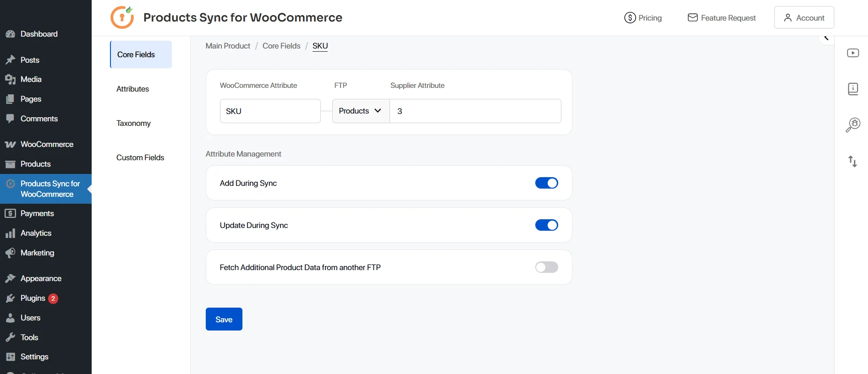Open the info documentation icon in right panel
The image size is (868, 374).
(x=853, y=88)
